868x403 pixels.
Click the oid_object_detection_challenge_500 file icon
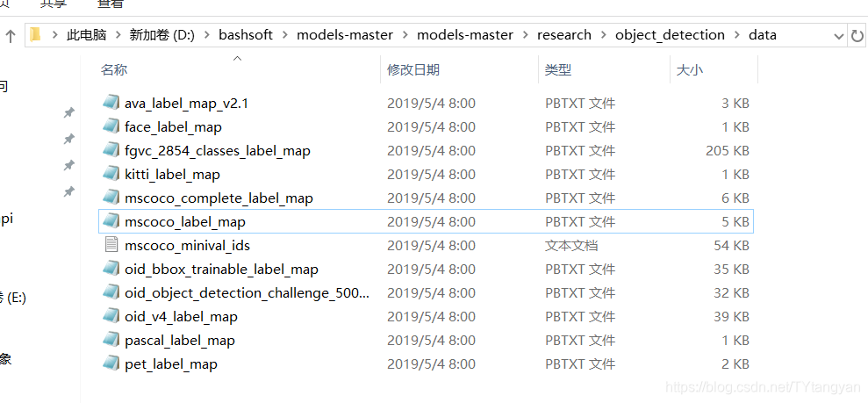(111, 292)
